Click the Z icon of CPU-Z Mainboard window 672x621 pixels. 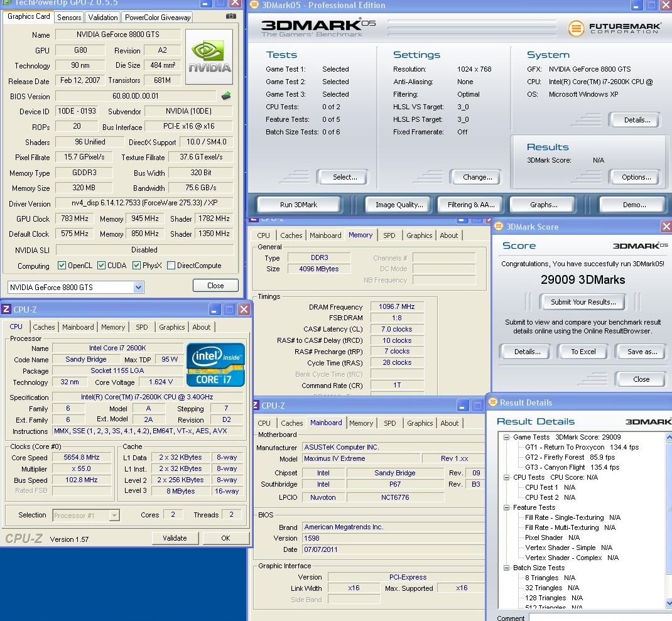coord(256,405)
